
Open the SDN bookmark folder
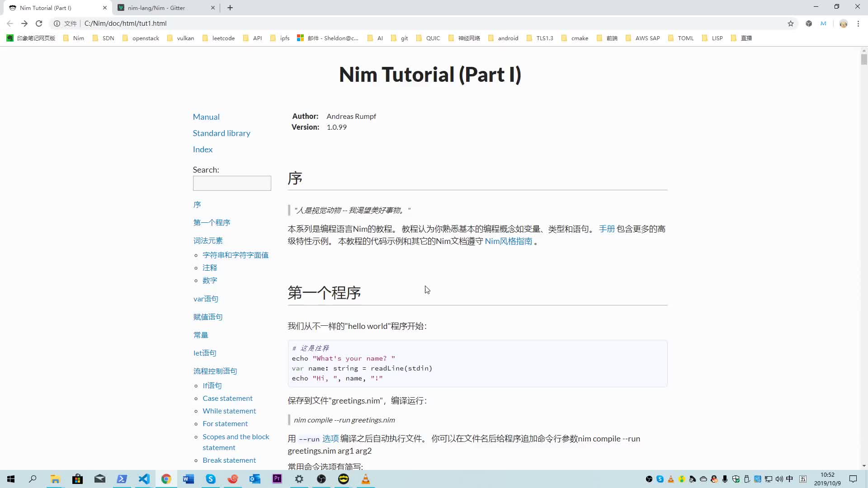(x=104, y=38)
